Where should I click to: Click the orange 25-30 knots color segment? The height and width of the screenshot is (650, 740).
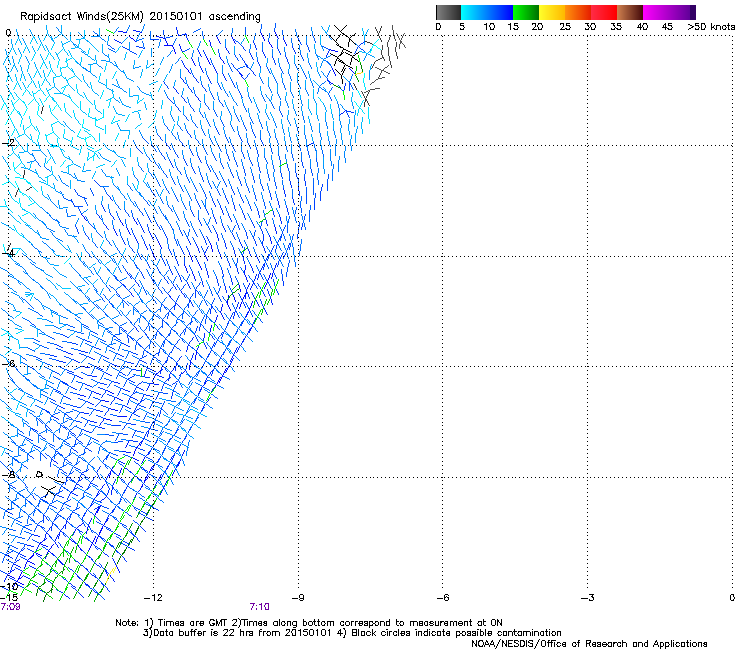[578, 12]
